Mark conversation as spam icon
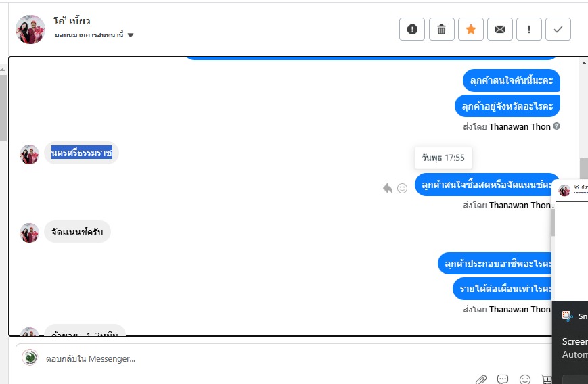The width and height of the screenshot is (588, 384). pyautogui.click(x=412, y=29)
